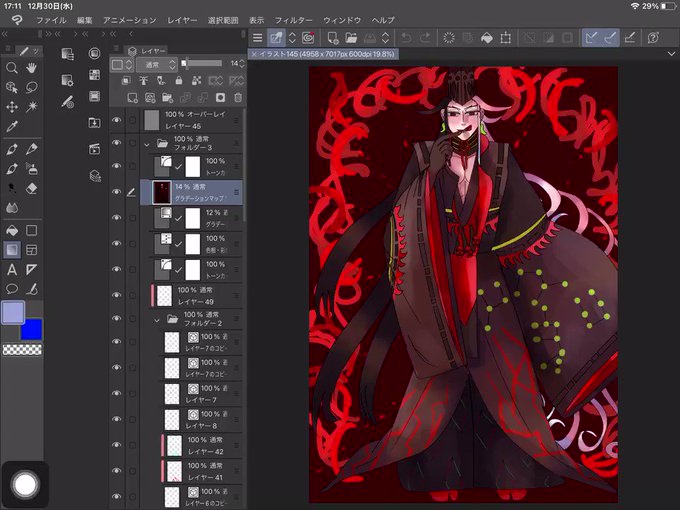Select the light purple main color swatch

click(x=13, y=313)
